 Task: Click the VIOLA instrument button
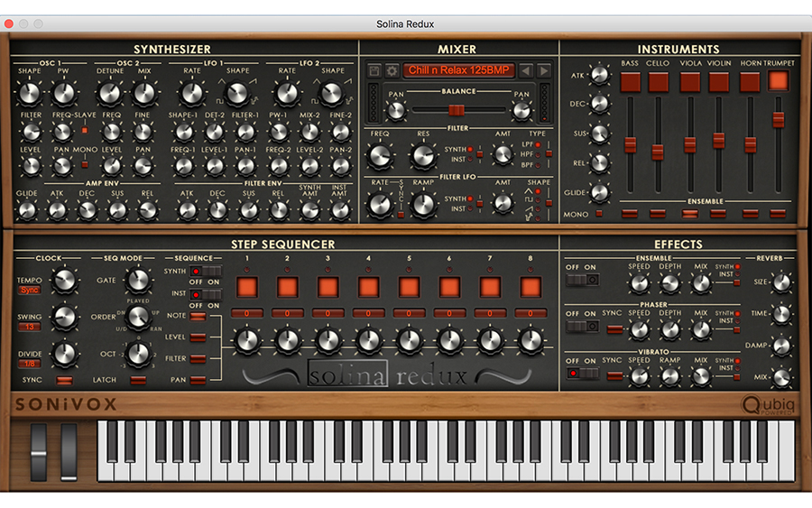pyautogui.click(x=690, y=82)
